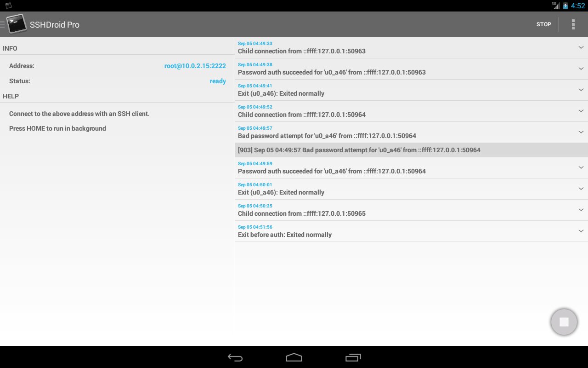Collapse the 04:49:57 bad password attempt entry
The width and height of the screenshot is (588, 368).
[581, 132]
